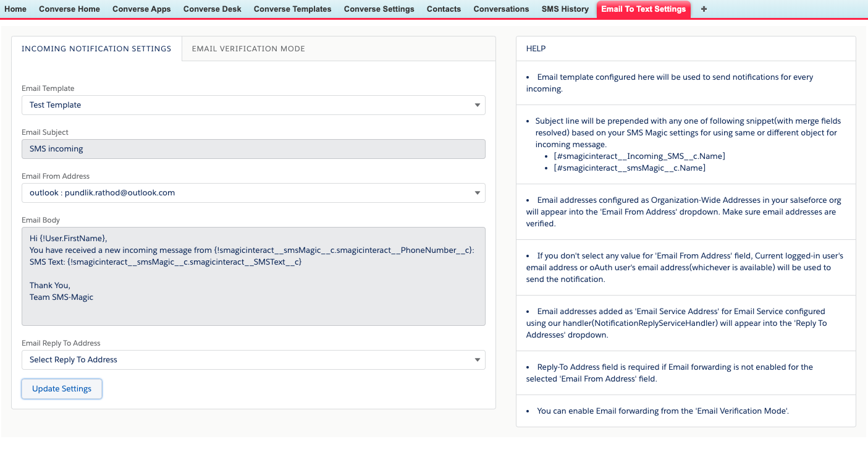Click the 'Email Reply To Address' label
This screenshot has height=452, width=868.
61,343
